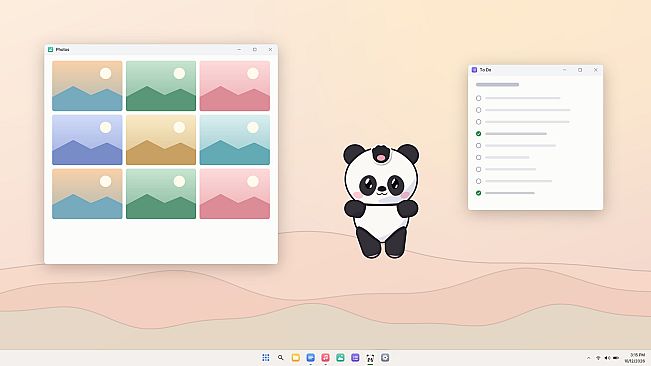Screen dimensions: 651x366
Task: Click the To Do app icon in title bar
Action: pos(474,70)
